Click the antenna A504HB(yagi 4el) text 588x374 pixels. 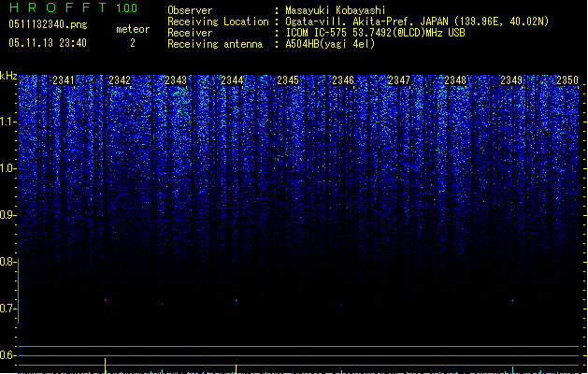point(330,44)
